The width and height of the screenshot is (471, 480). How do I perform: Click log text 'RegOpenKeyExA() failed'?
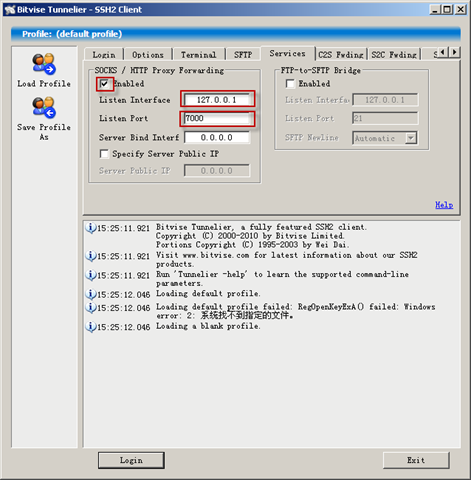point(348,307)
